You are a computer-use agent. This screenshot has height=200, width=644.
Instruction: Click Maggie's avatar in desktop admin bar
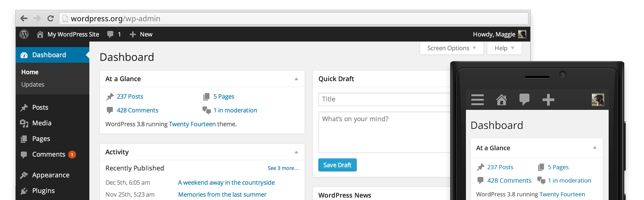(522, 34)
